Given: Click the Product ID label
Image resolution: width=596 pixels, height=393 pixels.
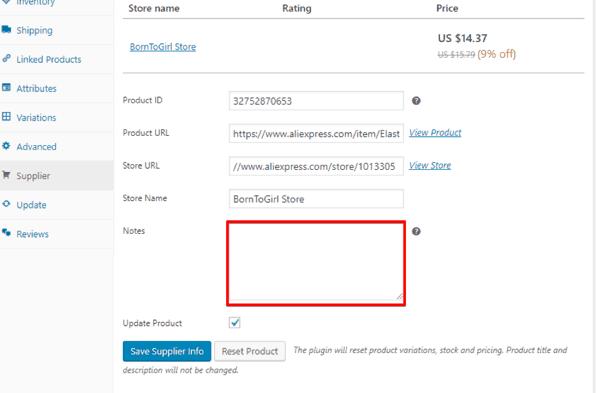Looking at the screenshot, I should pyautogui.click(x=143, y=100).
